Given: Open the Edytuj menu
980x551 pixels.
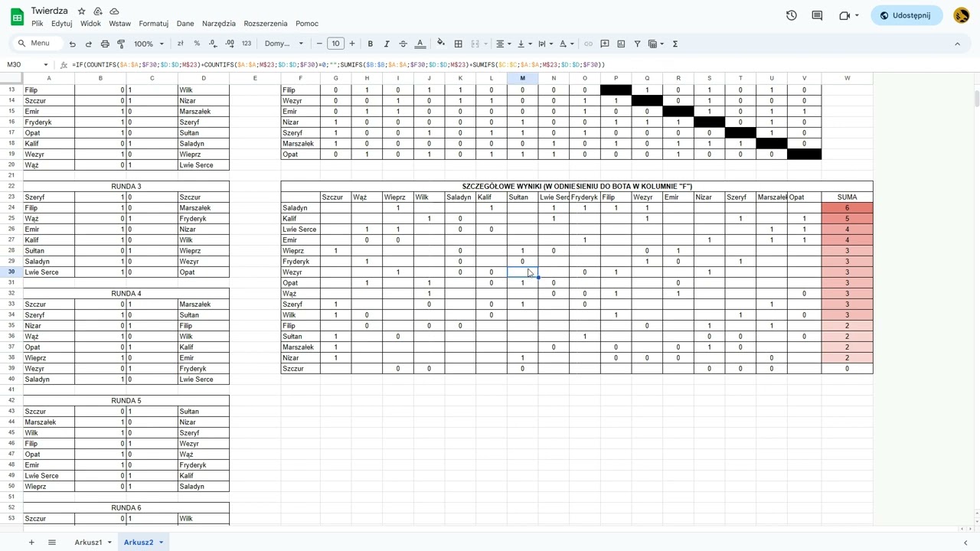Looking at the screenshot, I should [x=61, y=24].
